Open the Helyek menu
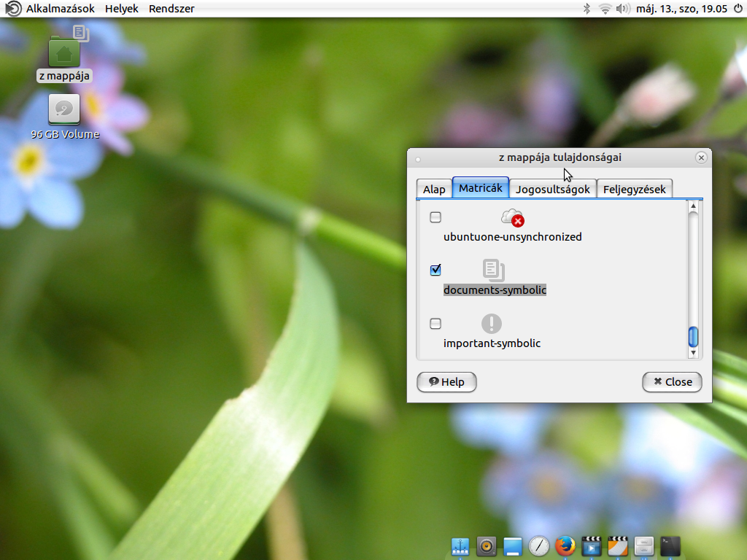 point(122,9)
